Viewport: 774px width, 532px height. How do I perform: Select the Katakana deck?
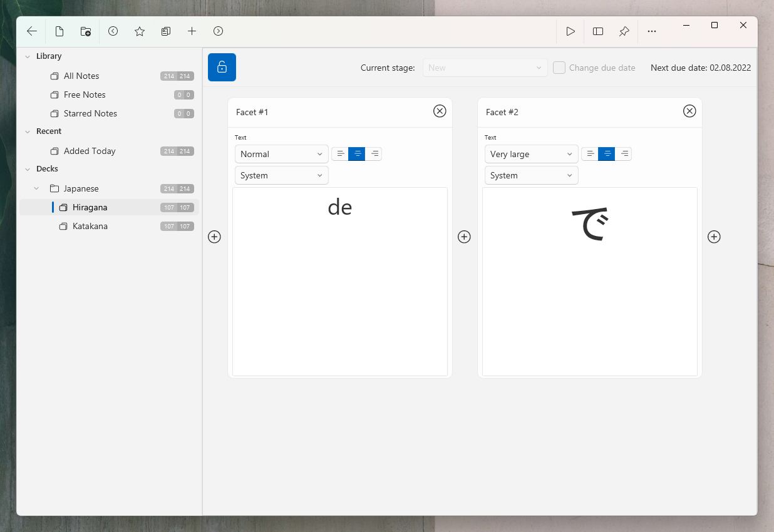90,226
